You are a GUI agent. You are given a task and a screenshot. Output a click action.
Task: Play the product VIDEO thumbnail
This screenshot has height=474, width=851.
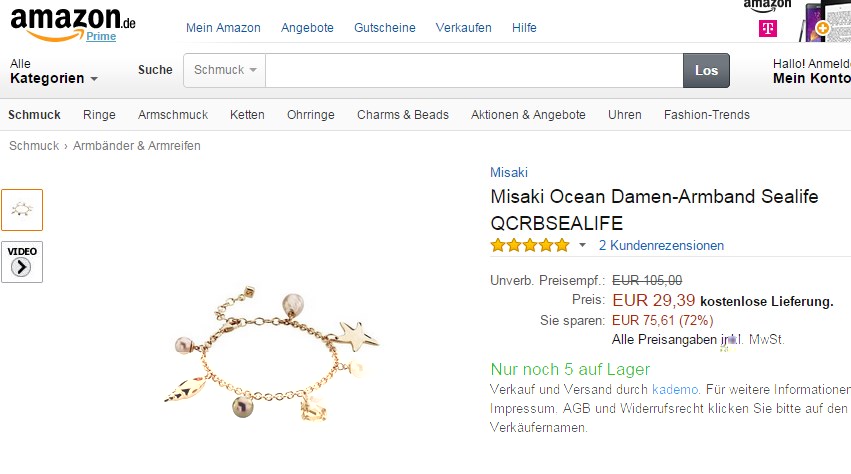22,262
